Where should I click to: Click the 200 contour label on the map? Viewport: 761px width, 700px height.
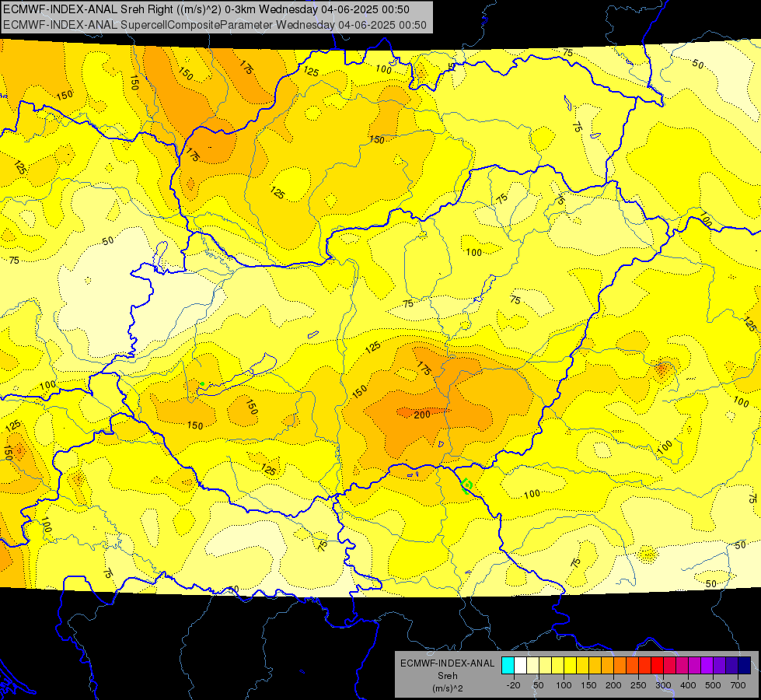tap(422, 415)
